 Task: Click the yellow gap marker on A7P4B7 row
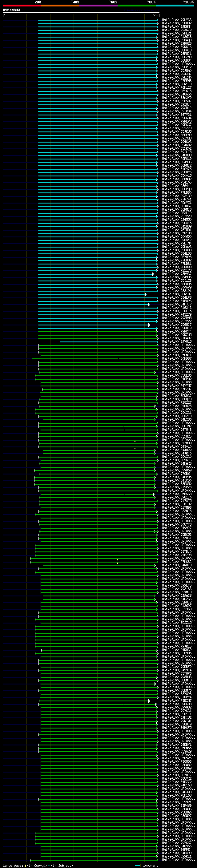coord(132,339)
